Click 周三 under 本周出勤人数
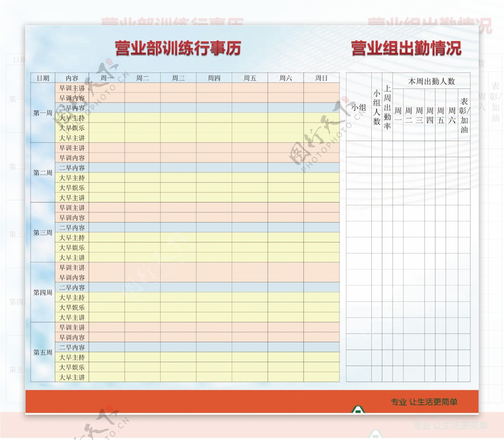Screen dimensions: 504x440 pos(419,115)
